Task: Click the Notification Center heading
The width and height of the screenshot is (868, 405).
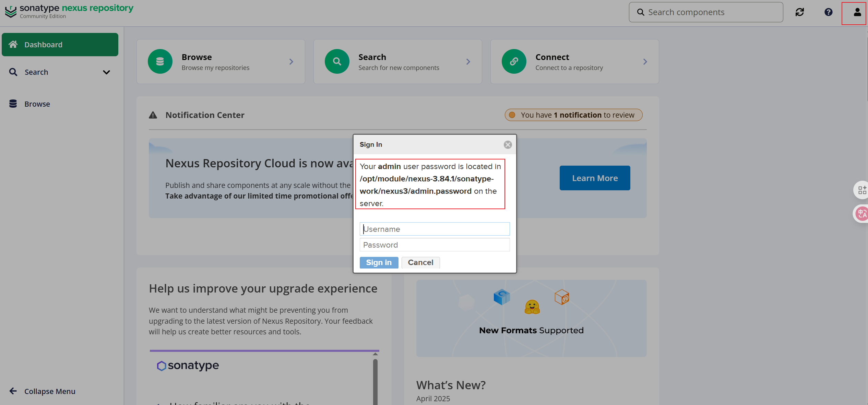Action: (205, 115)
